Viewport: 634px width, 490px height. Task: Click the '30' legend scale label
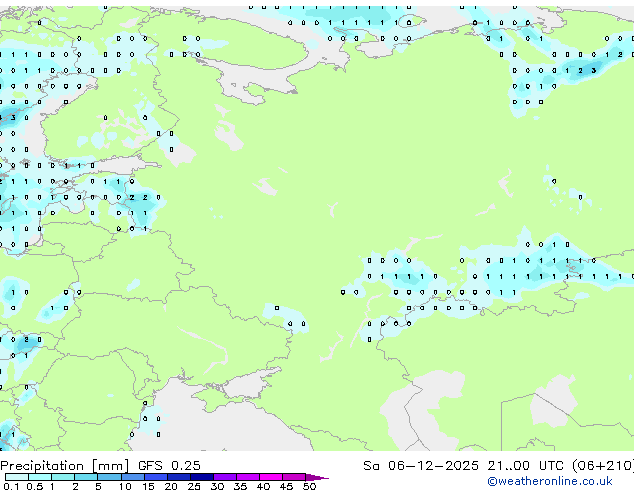(x=217, y=486)
